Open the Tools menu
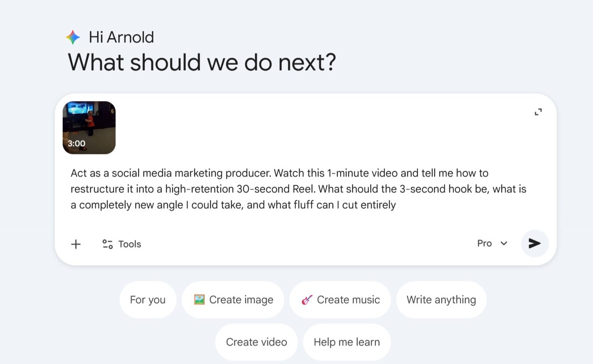The height and width of the screenshot is (364, 593). pos(129,244)
